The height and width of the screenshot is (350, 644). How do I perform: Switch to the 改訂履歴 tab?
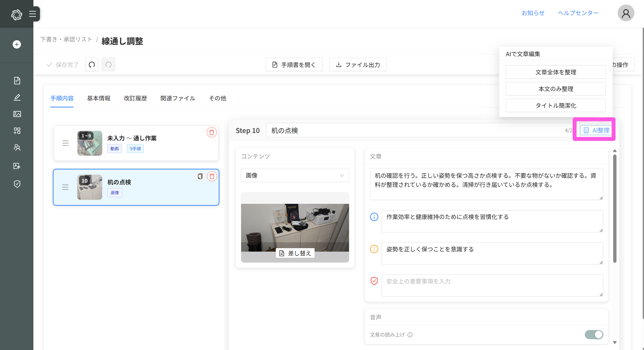point(135,98)
